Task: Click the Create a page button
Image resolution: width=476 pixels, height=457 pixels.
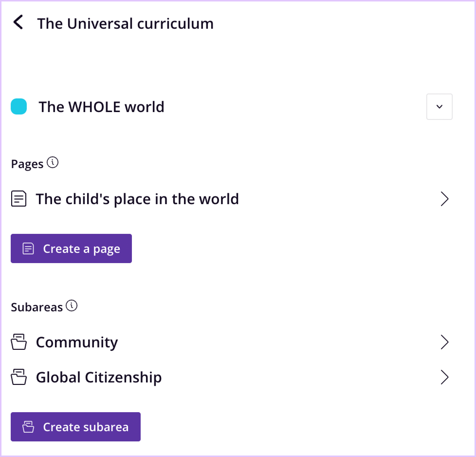Action: 71,248
